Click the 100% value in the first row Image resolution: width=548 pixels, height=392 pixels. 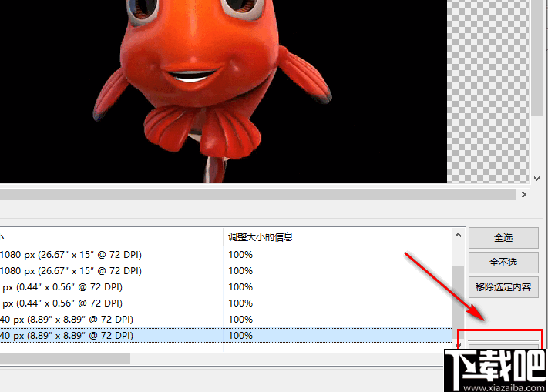(240, 254)
